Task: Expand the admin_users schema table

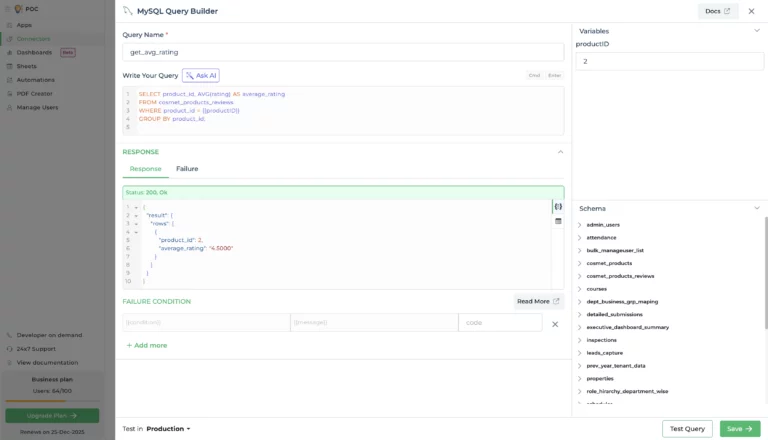Action: [580, 225]
